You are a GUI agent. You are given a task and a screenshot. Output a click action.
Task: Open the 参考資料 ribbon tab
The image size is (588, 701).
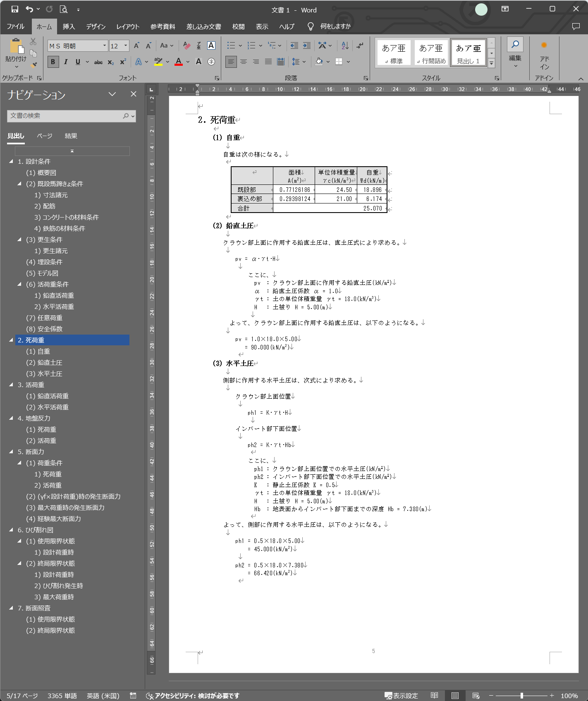click(x=163, y=26)
